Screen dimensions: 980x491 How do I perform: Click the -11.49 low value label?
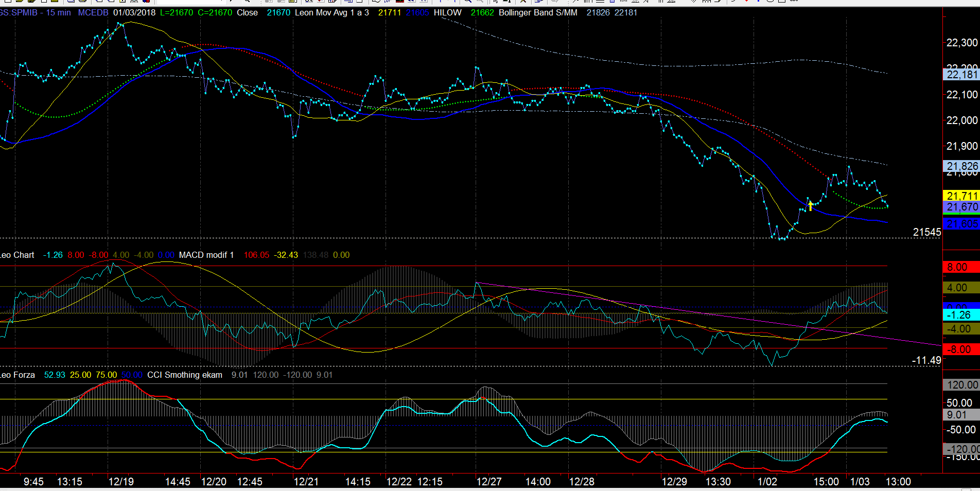[x=926, y=360]
